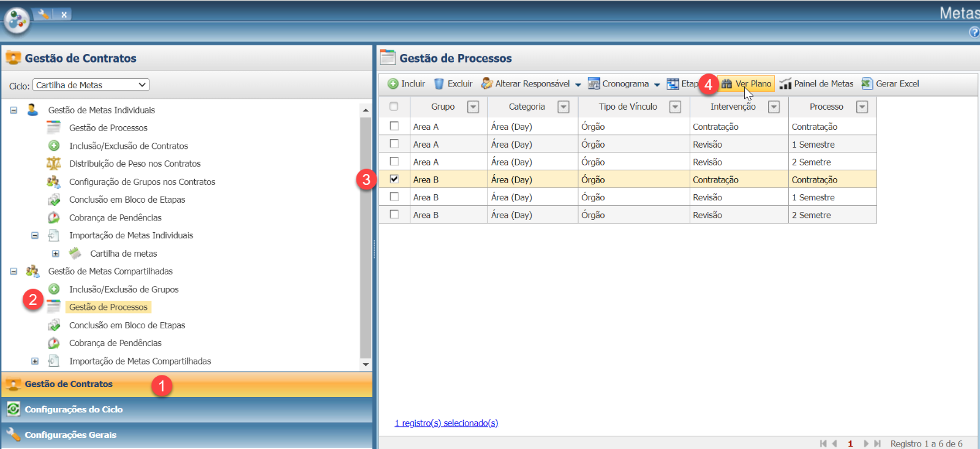Click the Configurações do Ciclo panel icon

pyautogui.click(x=13, y=409)
